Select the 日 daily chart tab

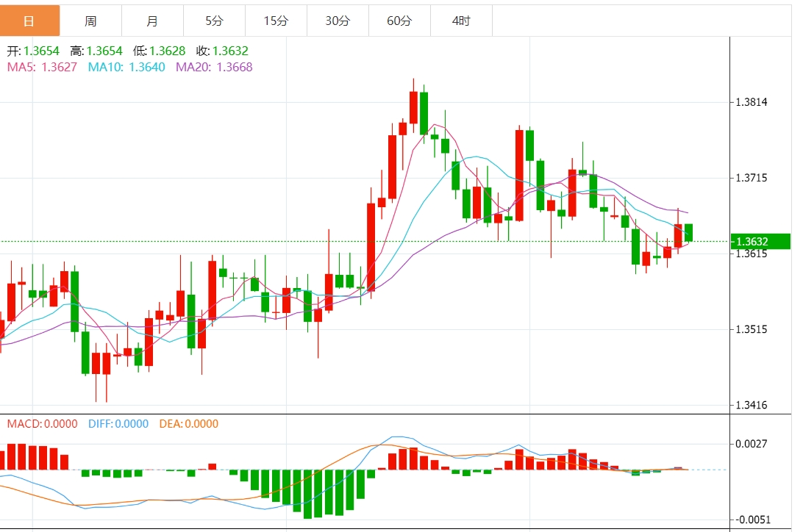[29, 21]
